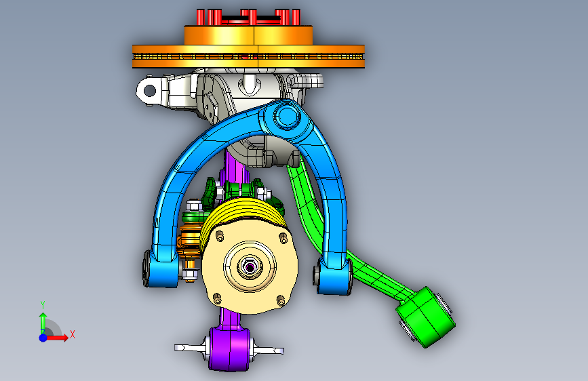Pick the purple bushing at bottom
Image resolution: width=588 pixels, height=381 pixels.
click(x=229, y=349)
